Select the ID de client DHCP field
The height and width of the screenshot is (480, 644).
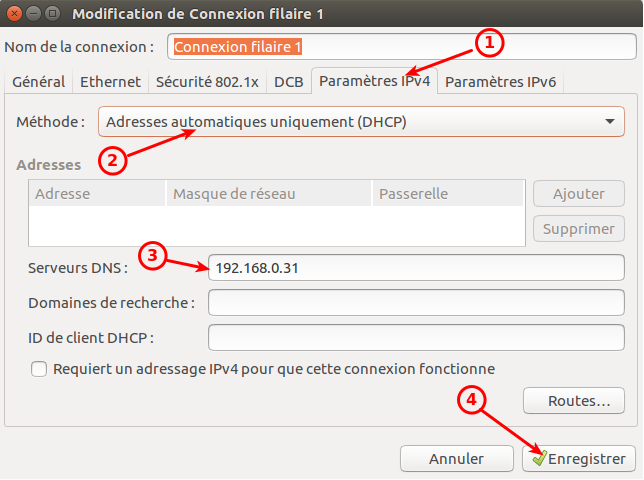tap(416, 338)
